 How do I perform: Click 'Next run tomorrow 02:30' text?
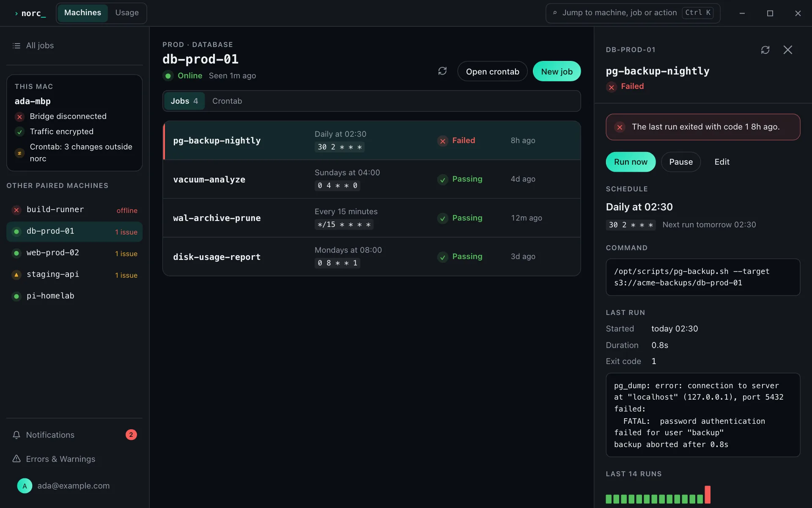(709, 225)
